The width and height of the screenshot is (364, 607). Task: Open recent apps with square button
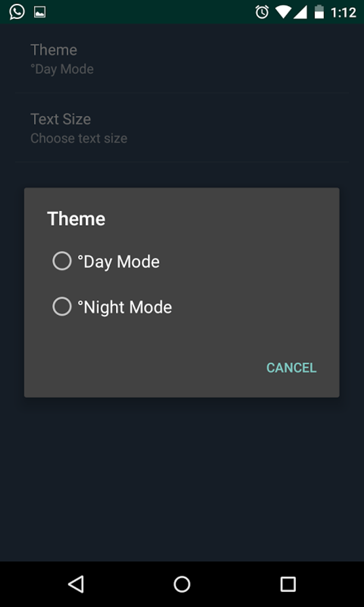288,585
